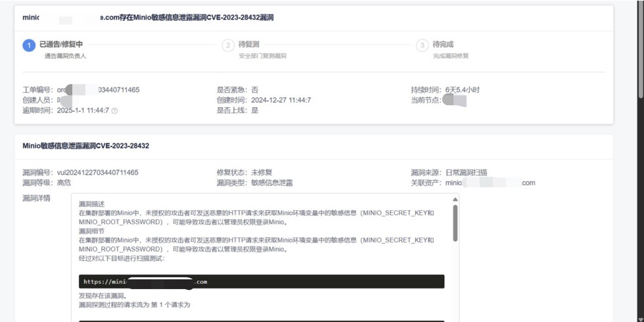Click 漏洞类型 value 敏感信息泄露
Viewport: 644px width, 322px height.
click(272, 183)
